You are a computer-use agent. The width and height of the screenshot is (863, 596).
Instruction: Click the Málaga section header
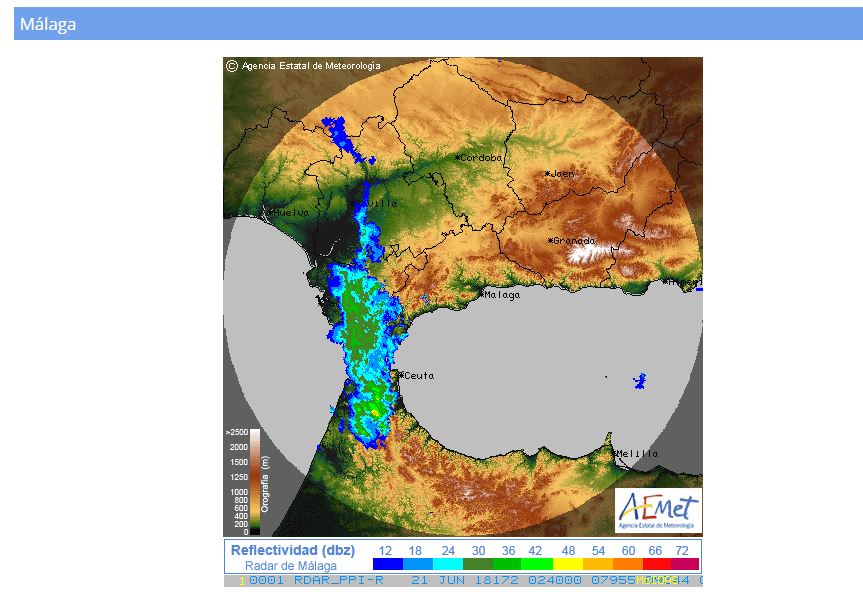(x=438, y=24)
